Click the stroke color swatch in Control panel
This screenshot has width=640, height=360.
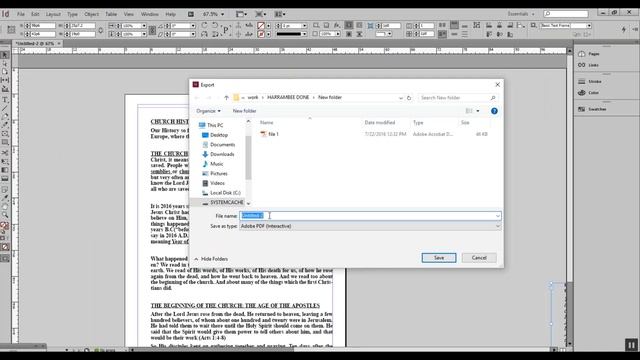261,34
